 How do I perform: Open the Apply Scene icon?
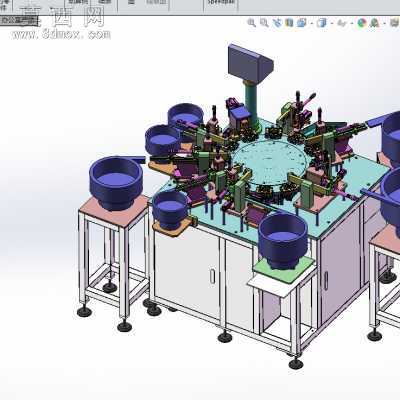(375, 23)
